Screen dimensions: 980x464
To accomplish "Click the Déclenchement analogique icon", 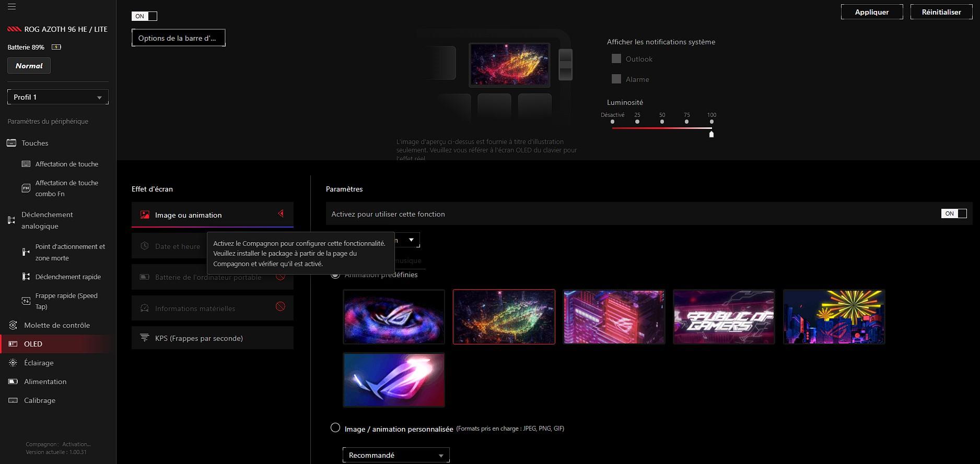I will point(11,220).
